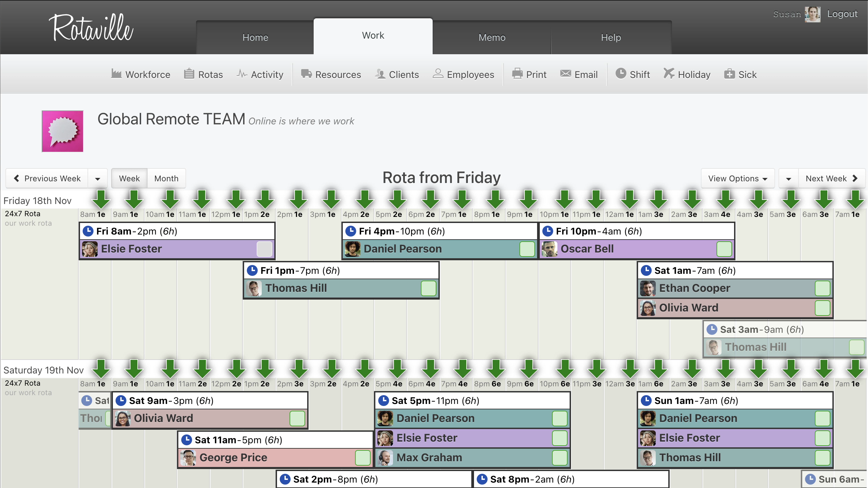Screen dimensions: 868x488
Task: Open dropdown arrow beside Next Week
Action: pos(789,179)
